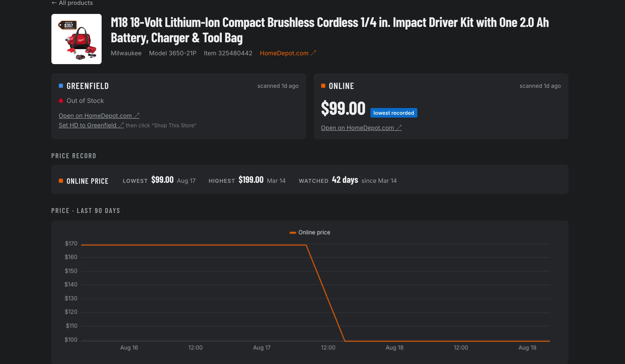Image resolution: width=625 pixels, height=364 pixels.
Task: Click the price drop line on the chart
Action: click(325, 293)
